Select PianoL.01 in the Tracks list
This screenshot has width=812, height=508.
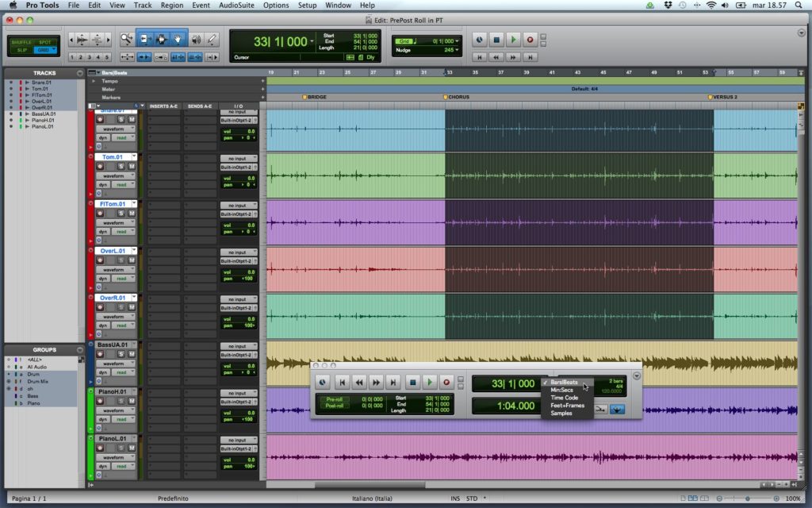click(43, 126)
